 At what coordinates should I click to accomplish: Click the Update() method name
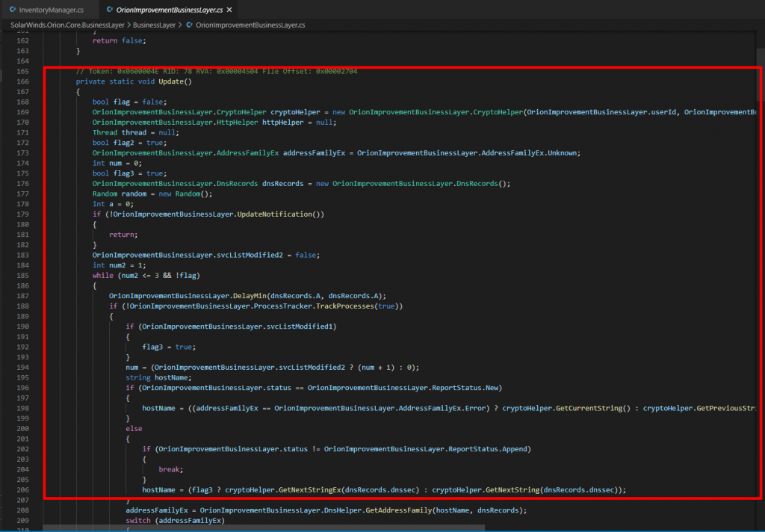point(175,81)
